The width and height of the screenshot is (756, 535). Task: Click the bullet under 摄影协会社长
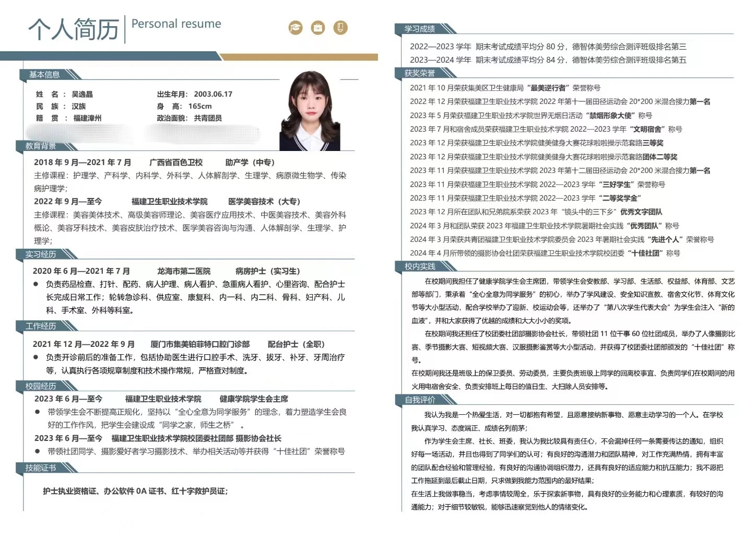(x=38, y=451)
